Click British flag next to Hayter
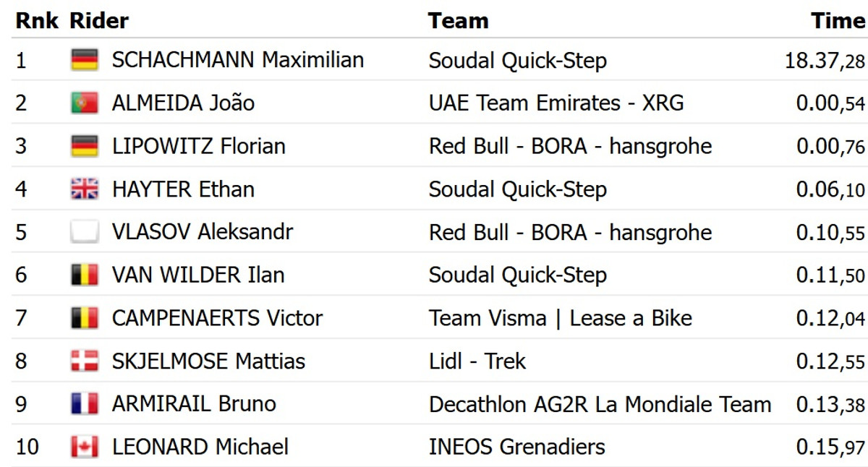Screen dimensions: 868x467 pos(85,189)
